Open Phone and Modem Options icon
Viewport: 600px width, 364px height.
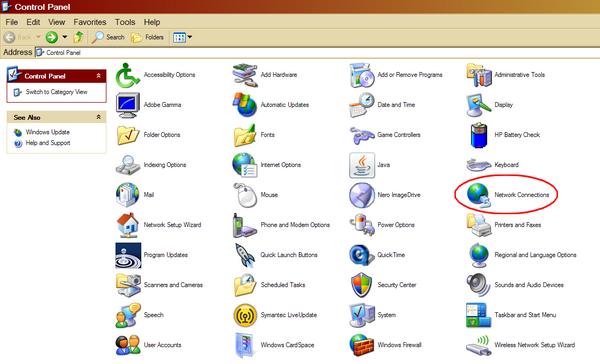[x=245, y=225]
